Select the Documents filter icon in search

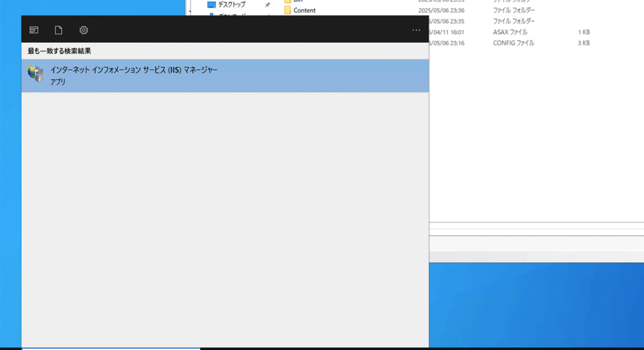pyautogui.click(x=58, y=30)
